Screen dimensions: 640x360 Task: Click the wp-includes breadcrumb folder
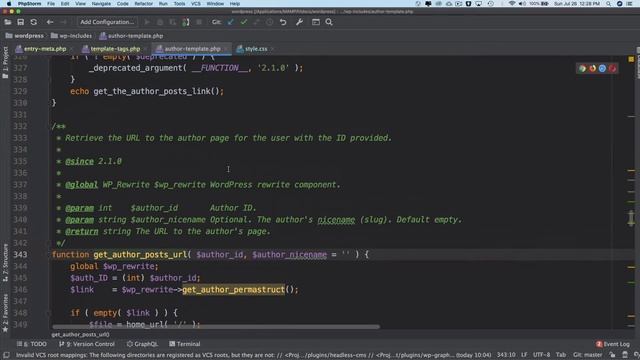pos(71,36)
